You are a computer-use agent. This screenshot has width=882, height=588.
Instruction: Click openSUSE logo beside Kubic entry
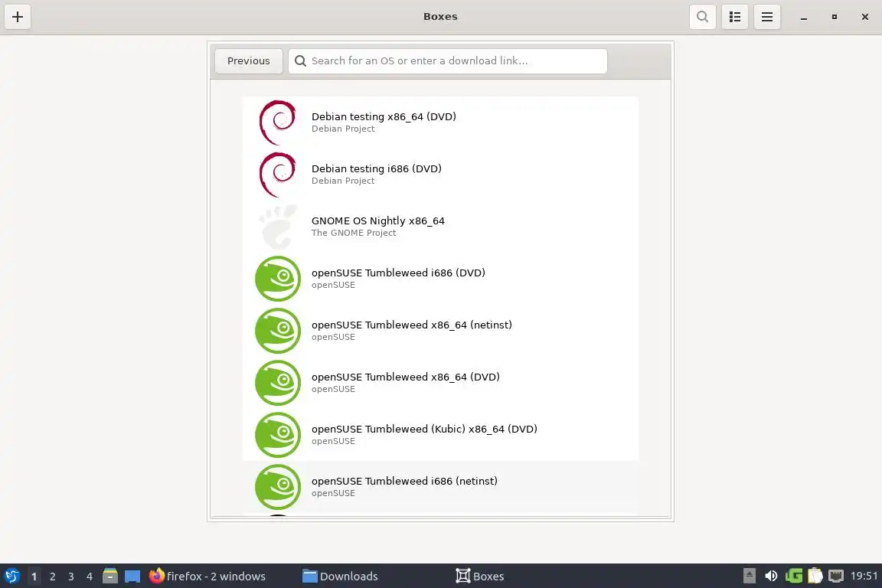pyautogui.click(x=278, y=435)
